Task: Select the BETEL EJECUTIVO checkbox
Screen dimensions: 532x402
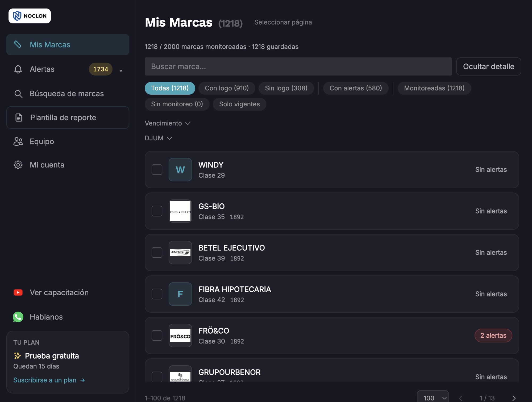Action: click(157, 253)
